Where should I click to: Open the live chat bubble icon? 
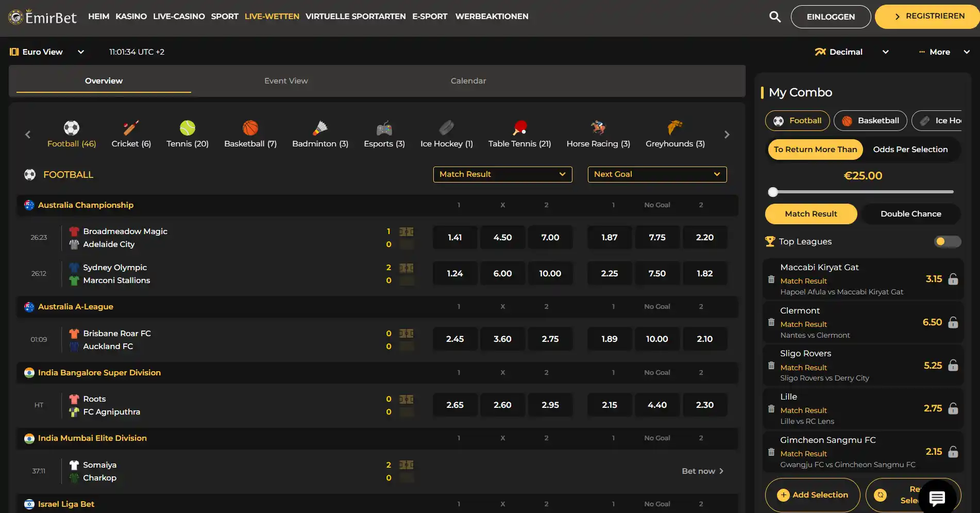click(x=937, y=498)
